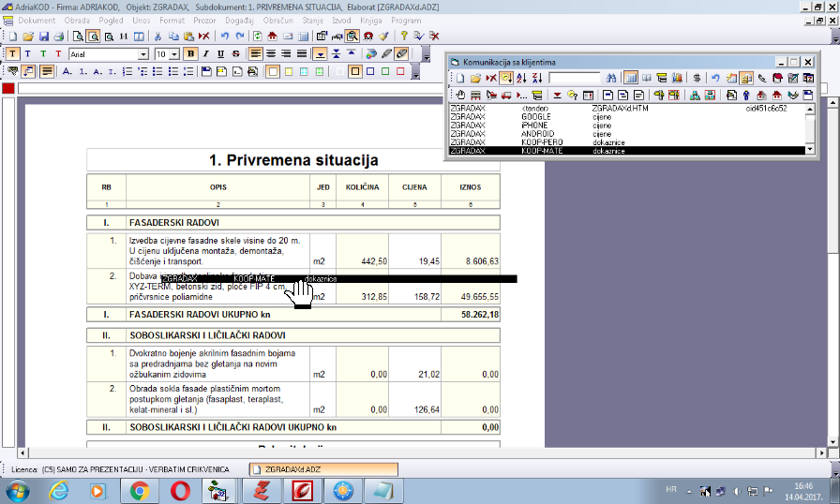This screenshot has width=840, height=504.
Task: Sort descending Z-A in Komunikacija window
Action: tap(537, 78)
